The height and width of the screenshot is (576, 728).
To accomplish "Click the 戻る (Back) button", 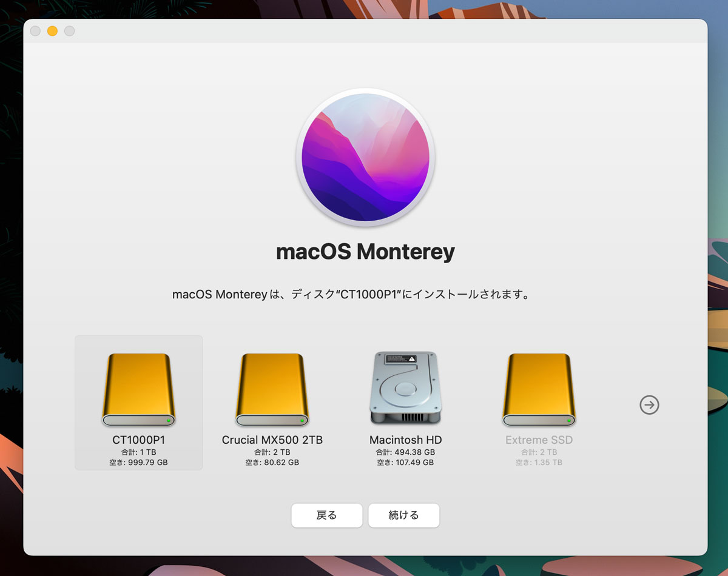I will tap(326, 515).
